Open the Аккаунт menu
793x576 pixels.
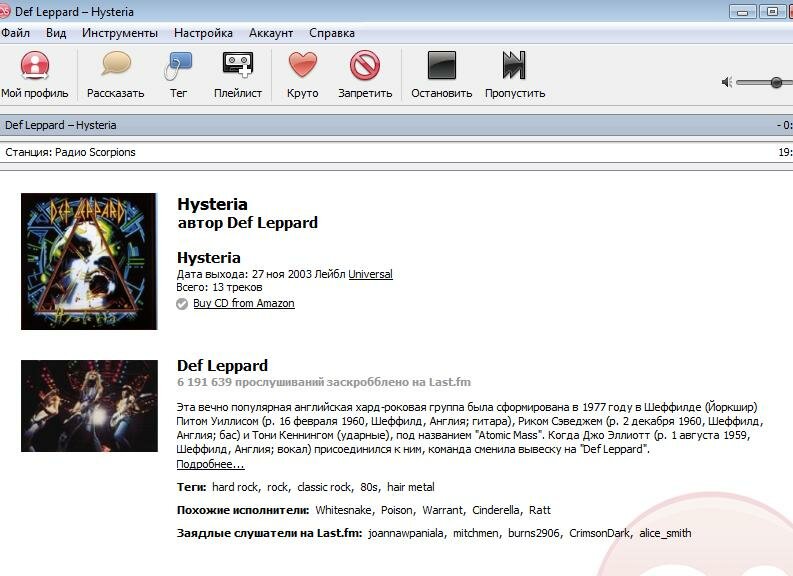(x=271, y=33)
